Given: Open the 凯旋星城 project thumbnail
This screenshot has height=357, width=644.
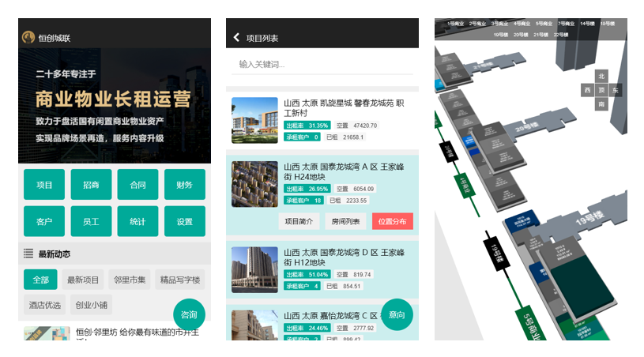Looking at the screenshot, I should [254, 120].
